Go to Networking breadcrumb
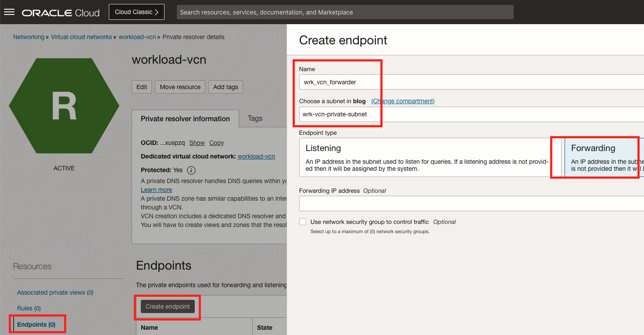This screenshot has width=644, height=335. [29, 37]
